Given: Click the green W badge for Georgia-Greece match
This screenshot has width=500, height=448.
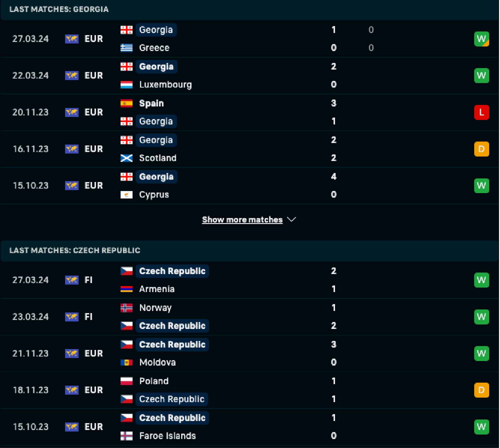Looking at the screenshot, I should tap(481, 39).
